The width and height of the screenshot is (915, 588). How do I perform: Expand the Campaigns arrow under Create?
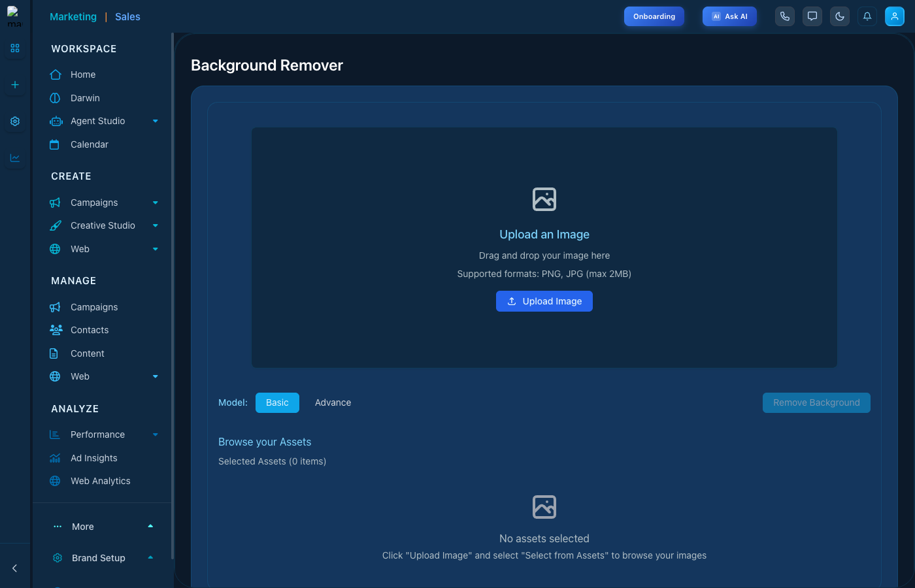tap(156, 203)
